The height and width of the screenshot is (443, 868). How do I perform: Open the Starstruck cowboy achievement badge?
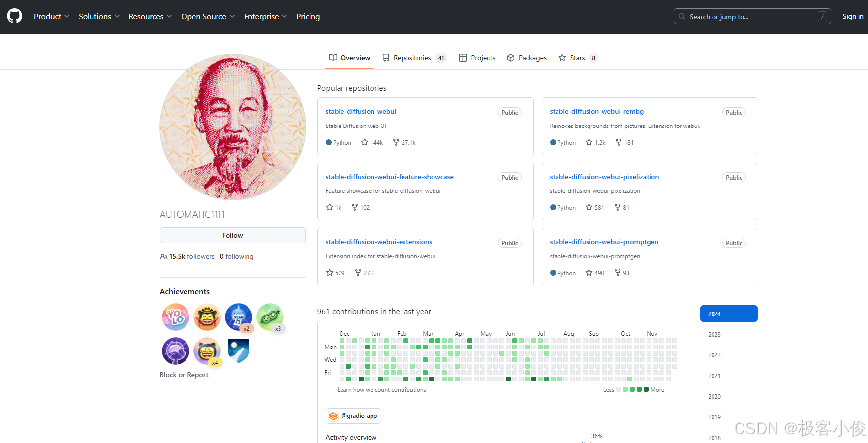(x=207, y=317)
